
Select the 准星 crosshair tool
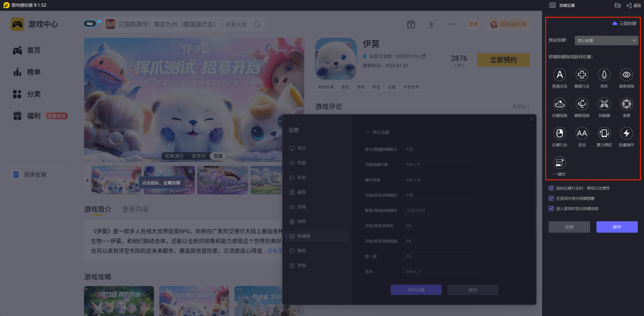point(627,104)
